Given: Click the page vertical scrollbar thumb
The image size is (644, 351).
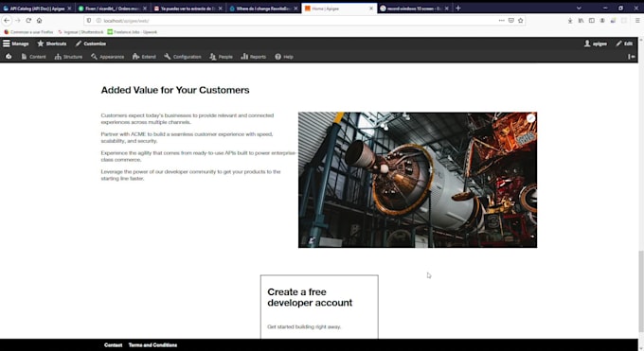Looking at the screenshot, I should (641, 291).
